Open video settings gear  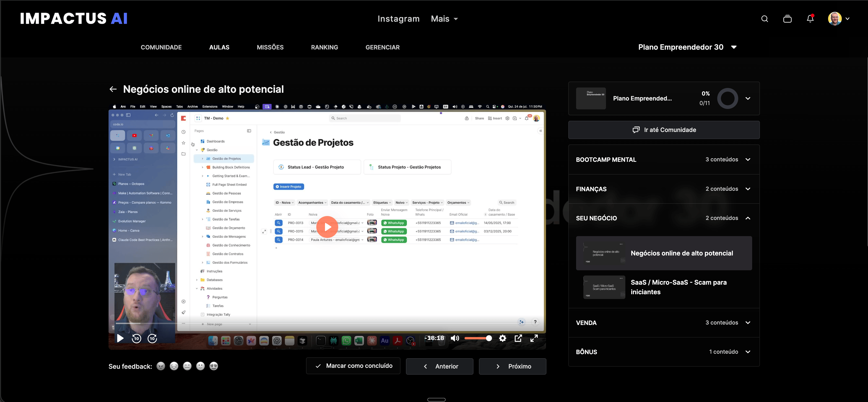coord(502,338)
